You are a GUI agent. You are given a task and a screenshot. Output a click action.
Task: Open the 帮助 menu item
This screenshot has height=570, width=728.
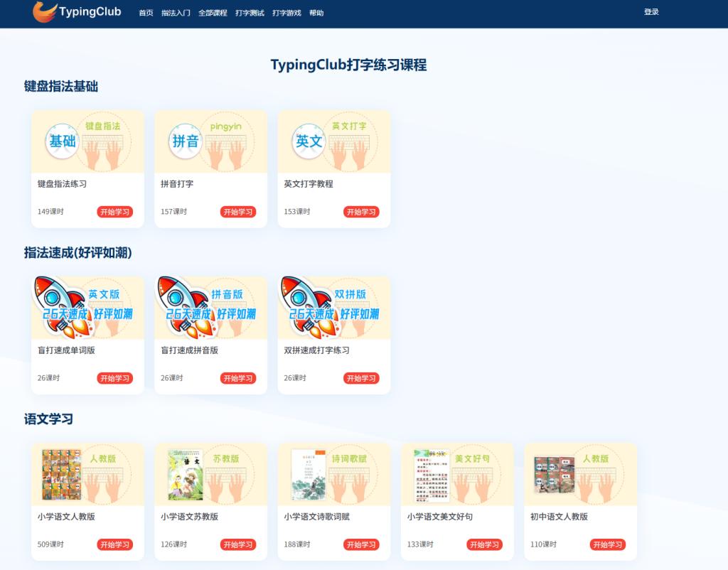(316, 13)
